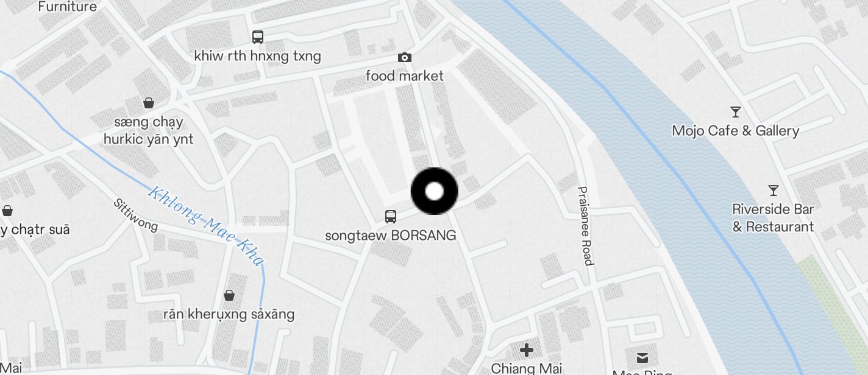
Task: Click the Mojo Cafe & Gallery cocktail icon
Action: pyautogui.click(x=736, y=111)
